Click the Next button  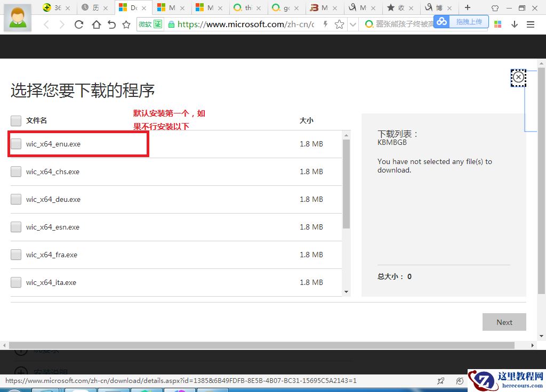(x=504, y=322)
